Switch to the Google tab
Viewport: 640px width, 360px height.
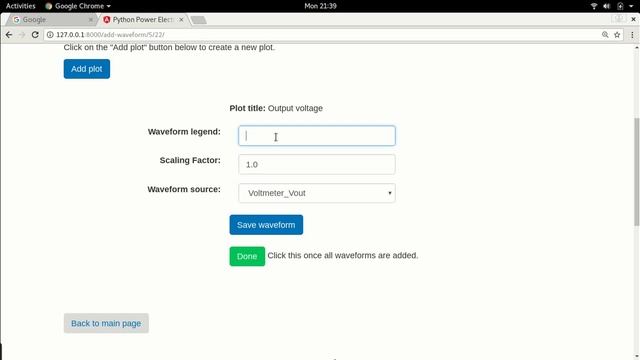(x=51, y=20)
